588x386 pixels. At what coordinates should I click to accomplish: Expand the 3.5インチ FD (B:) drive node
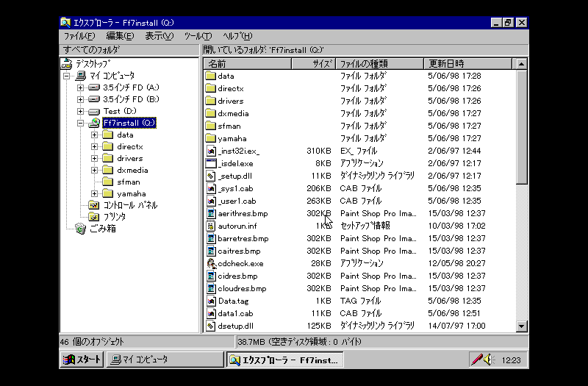(x=80, y=99)
